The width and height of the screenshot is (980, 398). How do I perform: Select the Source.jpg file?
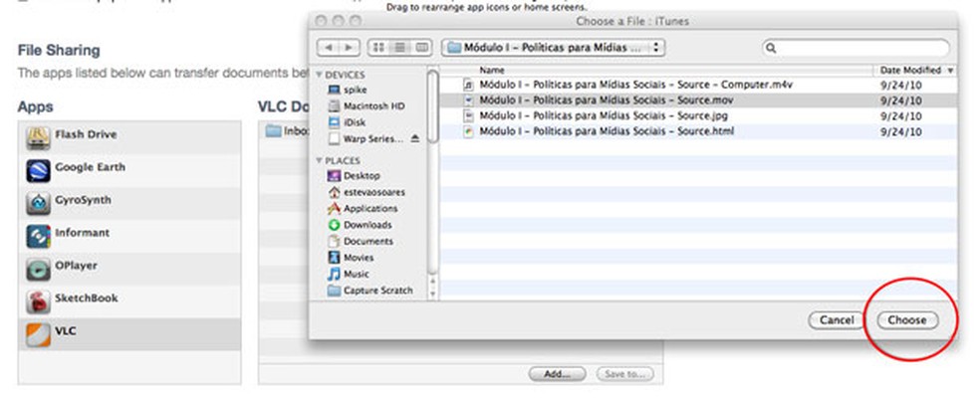[x=697, y=116]
